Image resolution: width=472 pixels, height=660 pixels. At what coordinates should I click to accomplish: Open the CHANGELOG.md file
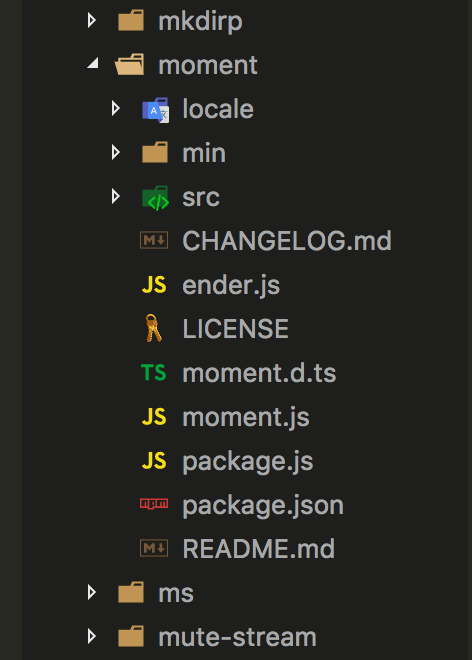(287, 241)
